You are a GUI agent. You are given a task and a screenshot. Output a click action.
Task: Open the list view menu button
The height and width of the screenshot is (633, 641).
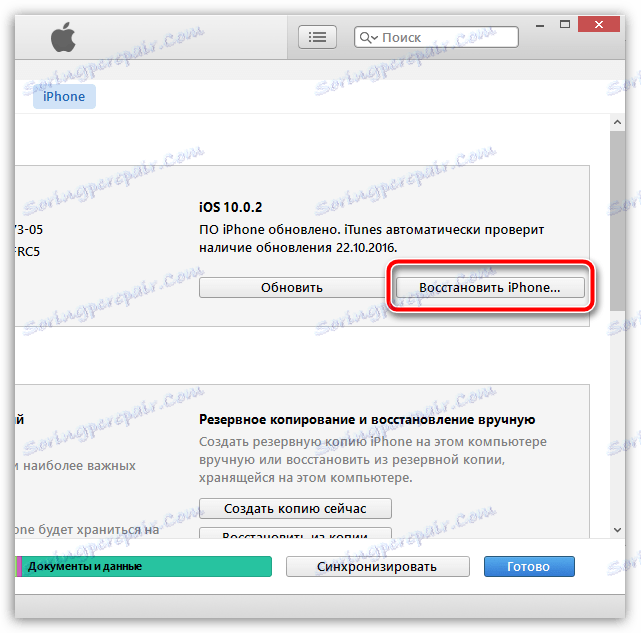pos(317,37)
